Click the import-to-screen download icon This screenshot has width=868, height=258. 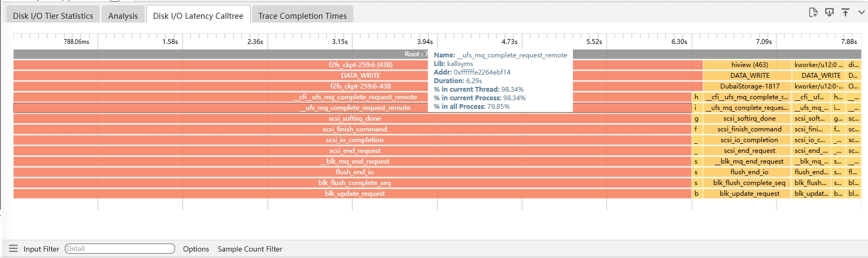coord(829,12)
